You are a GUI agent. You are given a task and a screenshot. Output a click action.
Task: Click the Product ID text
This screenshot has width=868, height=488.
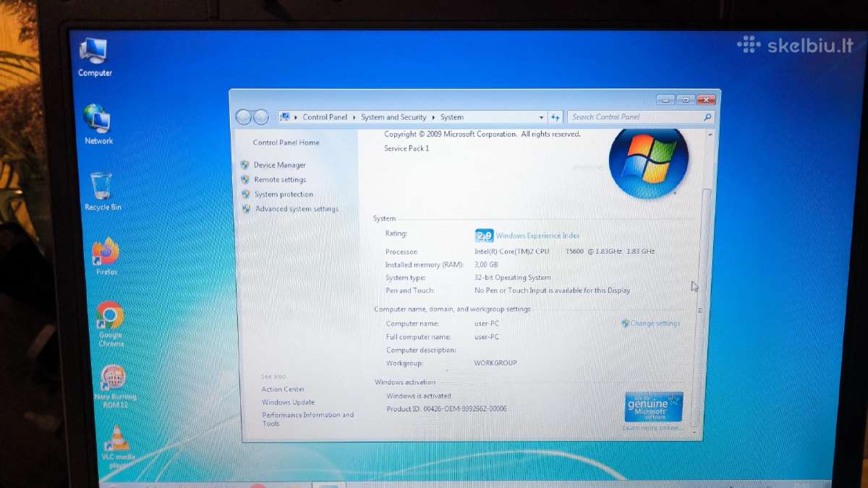446,409
